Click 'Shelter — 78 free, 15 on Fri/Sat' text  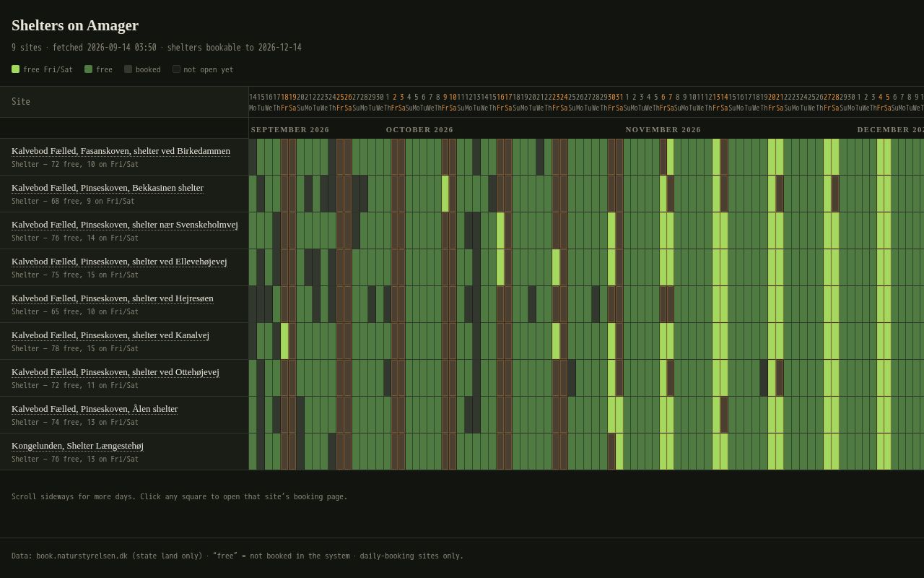click(x=75, y=349)
